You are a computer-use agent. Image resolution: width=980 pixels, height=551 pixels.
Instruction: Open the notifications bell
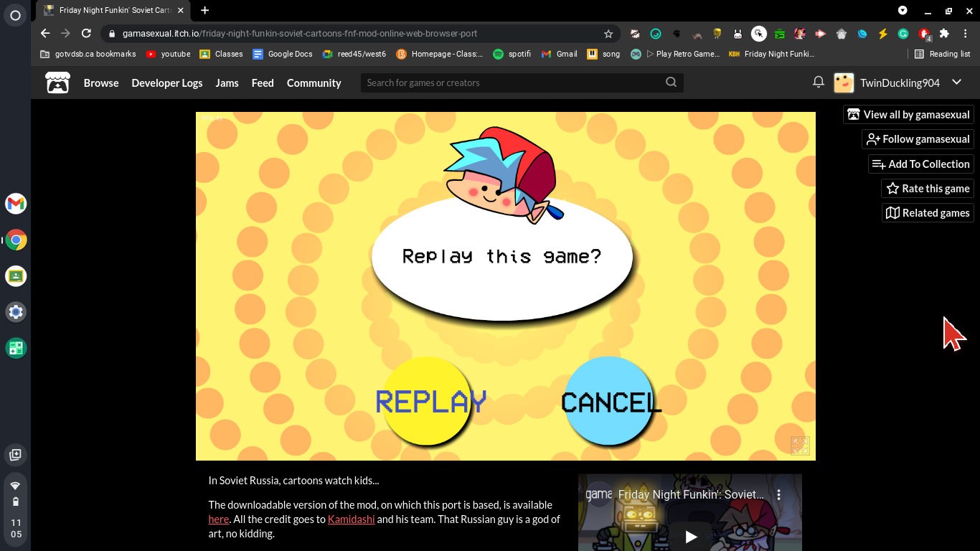pyautogui.click(x=819, y=83)
